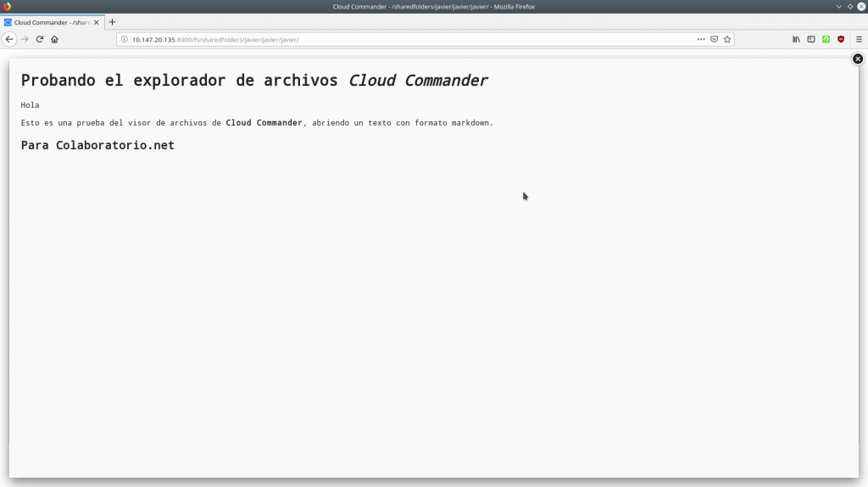Open a new browser tab
This screenshot has width=868, height=487.
[113, 22]
